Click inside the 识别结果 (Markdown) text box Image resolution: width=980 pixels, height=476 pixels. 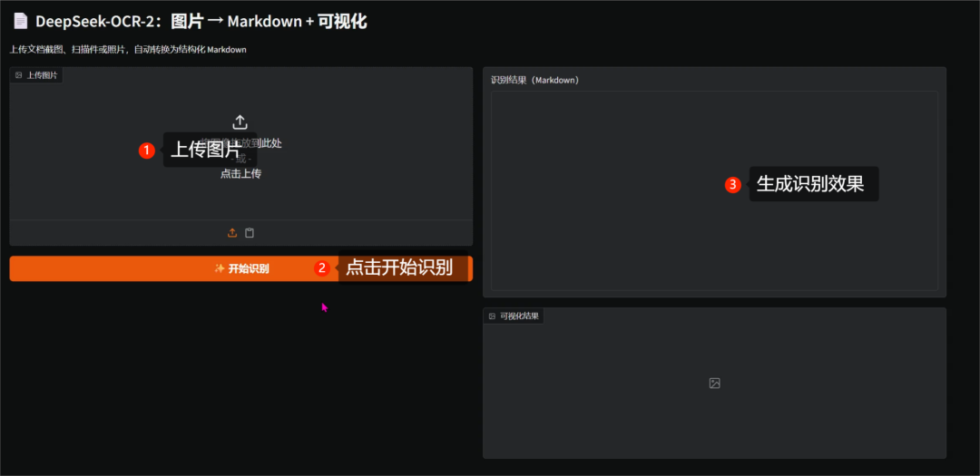pos(714,190)
